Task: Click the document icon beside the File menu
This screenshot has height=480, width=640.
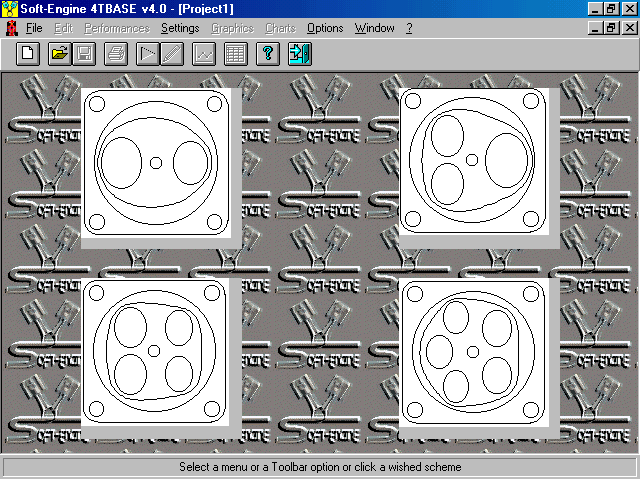Action: 12,28
